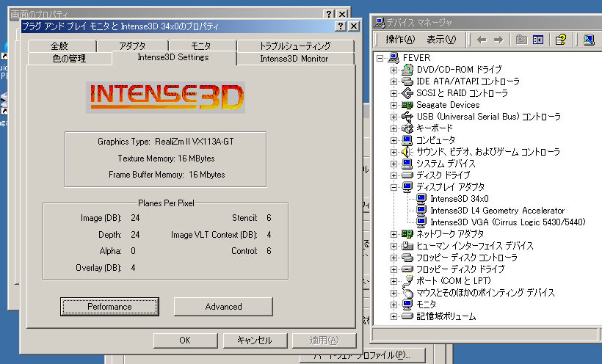602x364 pixels.
Task: Click the システム デバイス icon
Action: click(x=407, y=164)
